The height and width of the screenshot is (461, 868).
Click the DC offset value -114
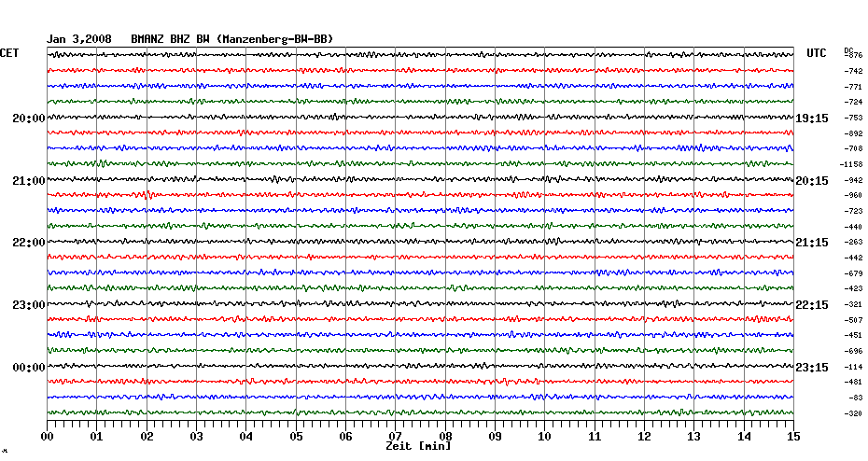[853, 367]
